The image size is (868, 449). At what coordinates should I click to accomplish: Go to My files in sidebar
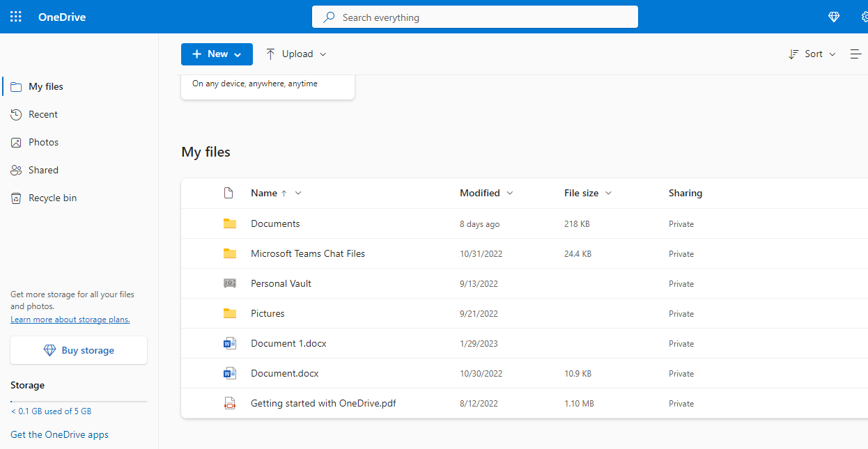(x=46, y=87)
